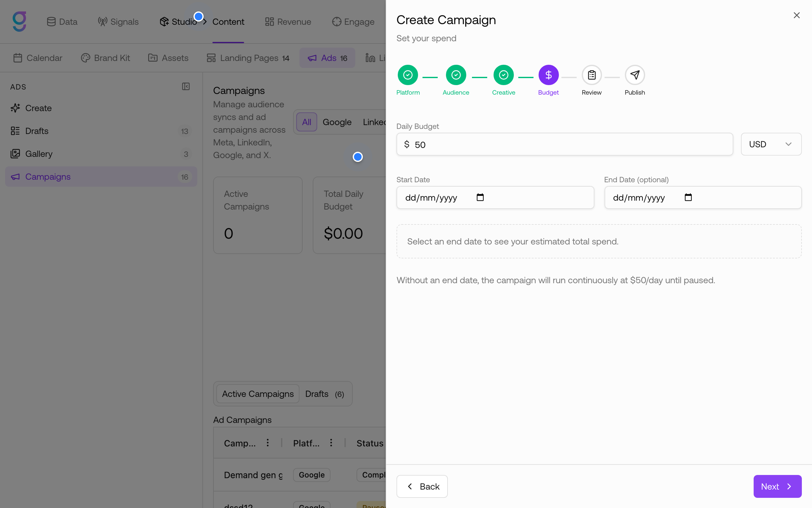Click the app logo icon
This screenshot has width=812, height=508.
click(19, 22)
